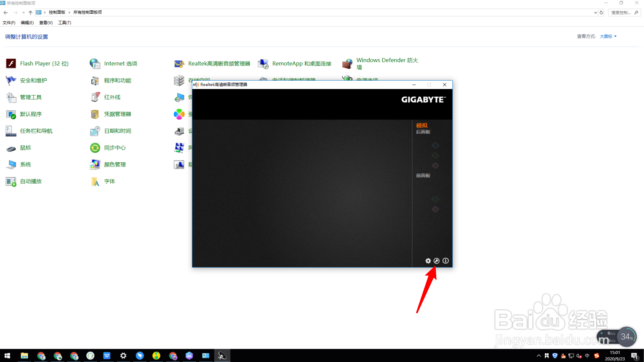This screenshot has height=362, width=644.
Task: Show hidden system tray icons
Action: pos(539,356)
